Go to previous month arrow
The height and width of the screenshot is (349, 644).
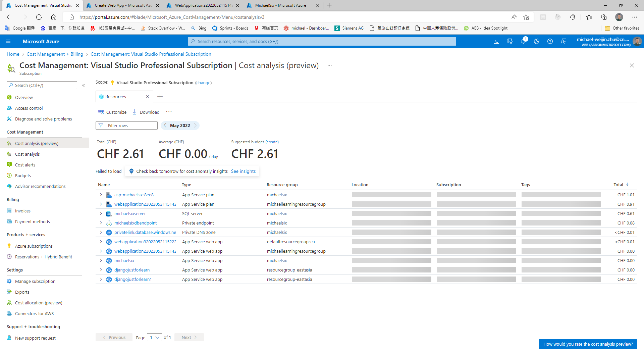(165, 126)
